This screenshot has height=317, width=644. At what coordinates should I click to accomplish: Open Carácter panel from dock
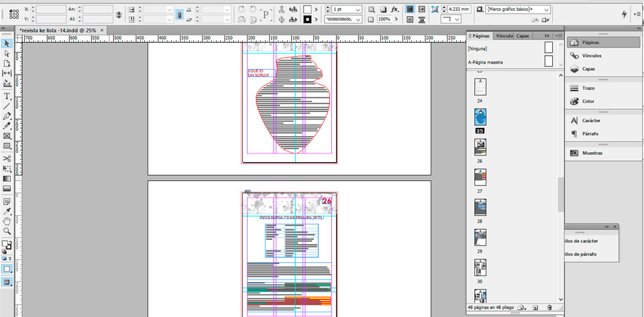tap(590, 121)
